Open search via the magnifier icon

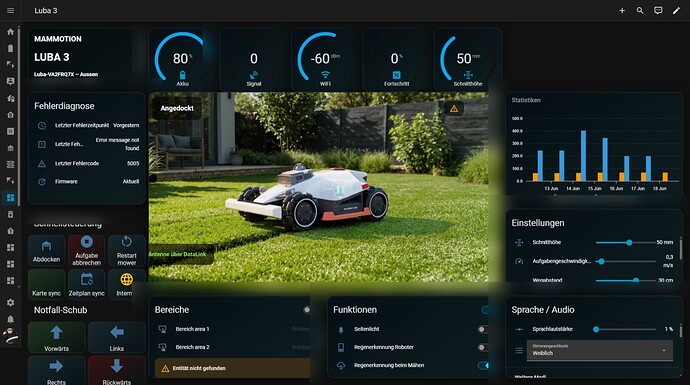[640, 11]
